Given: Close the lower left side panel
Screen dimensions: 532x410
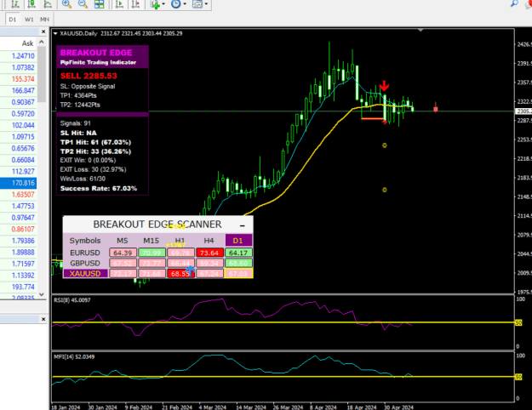Looking at the screenshot, I should pyautogui.click(x=43, y=319).
